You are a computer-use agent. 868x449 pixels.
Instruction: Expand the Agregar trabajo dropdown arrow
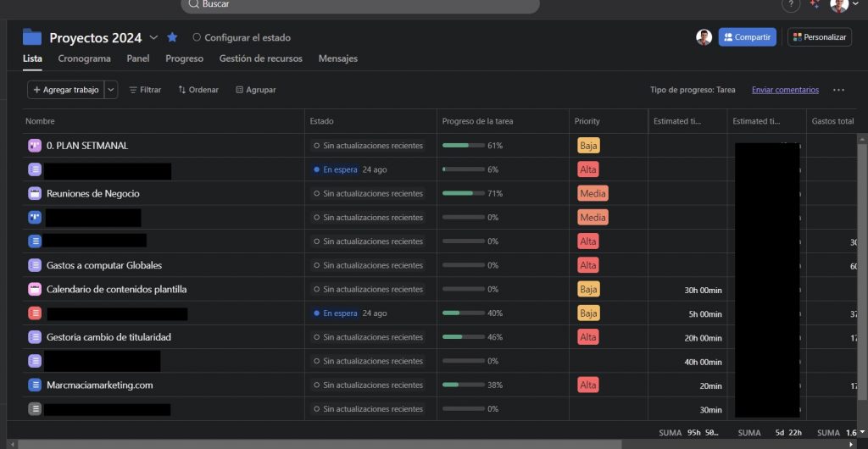pos(111,90)
